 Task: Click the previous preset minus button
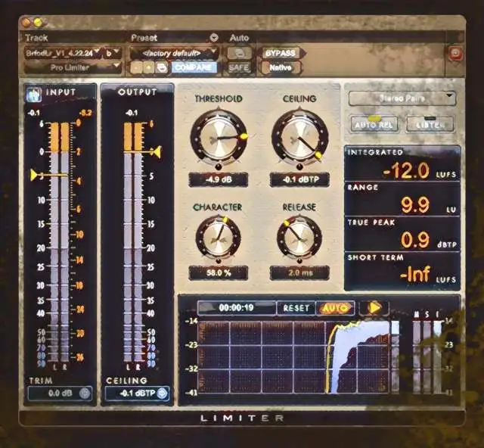point(137,67)
